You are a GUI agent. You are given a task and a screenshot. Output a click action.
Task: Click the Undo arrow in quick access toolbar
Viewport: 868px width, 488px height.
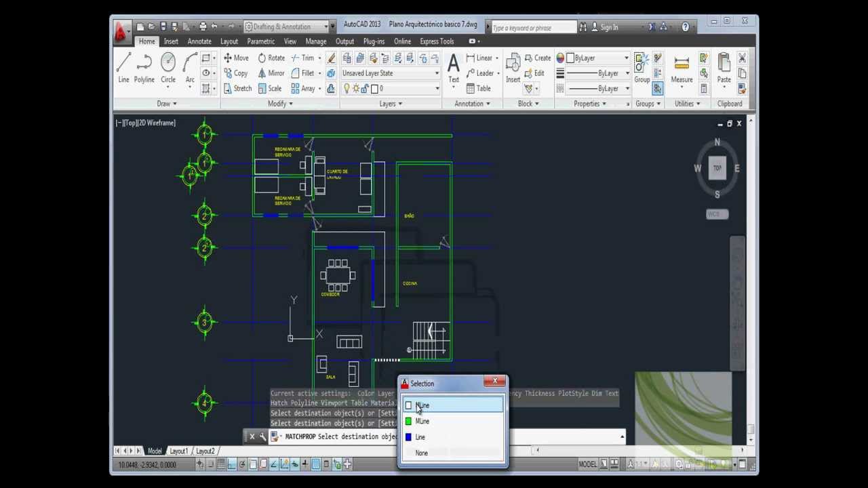[x=214, y=26]
